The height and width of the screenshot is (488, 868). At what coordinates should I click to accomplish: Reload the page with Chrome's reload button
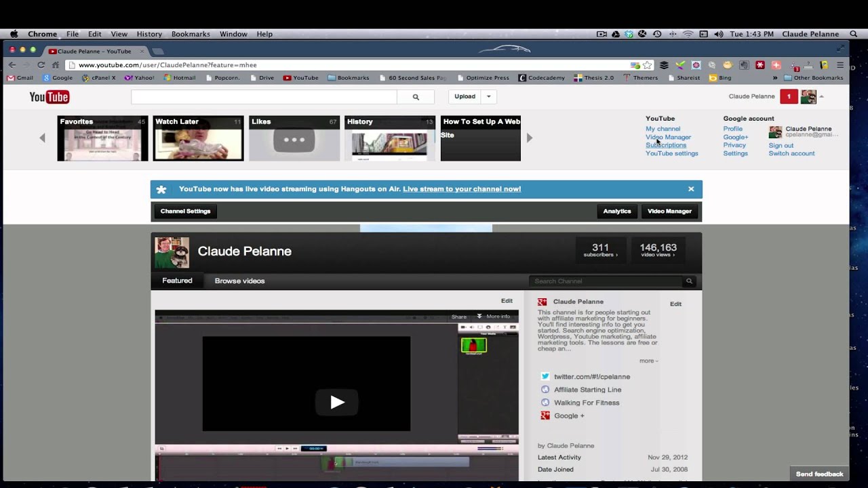point(41,65)
